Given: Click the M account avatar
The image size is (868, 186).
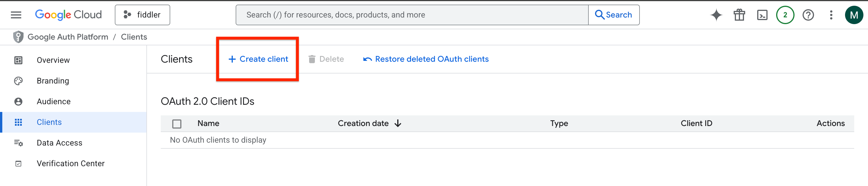Looking at the screenshot, I should (854, 15).
